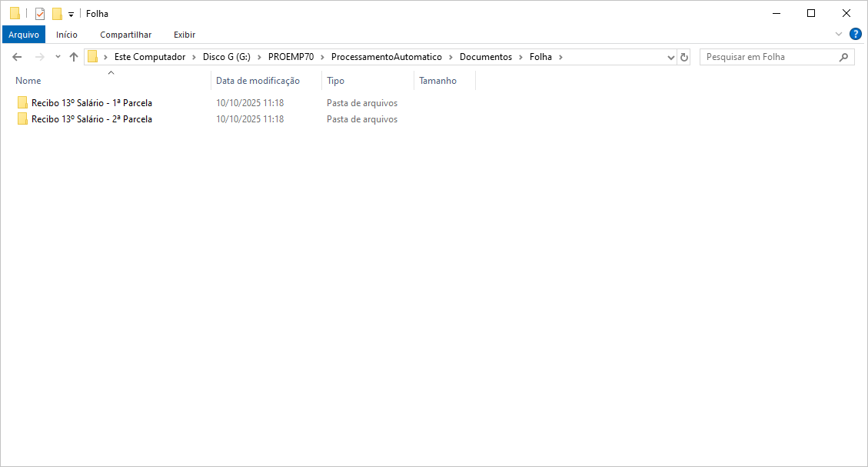
Task: Switch to the Compartilhar tab
Action: [x=125, y=35]
